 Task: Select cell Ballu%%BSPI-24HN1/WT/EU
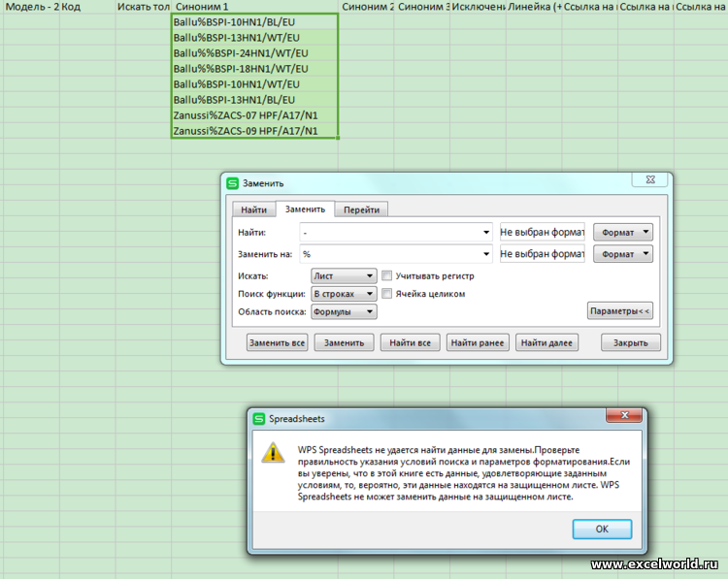[x=254, y=53]
